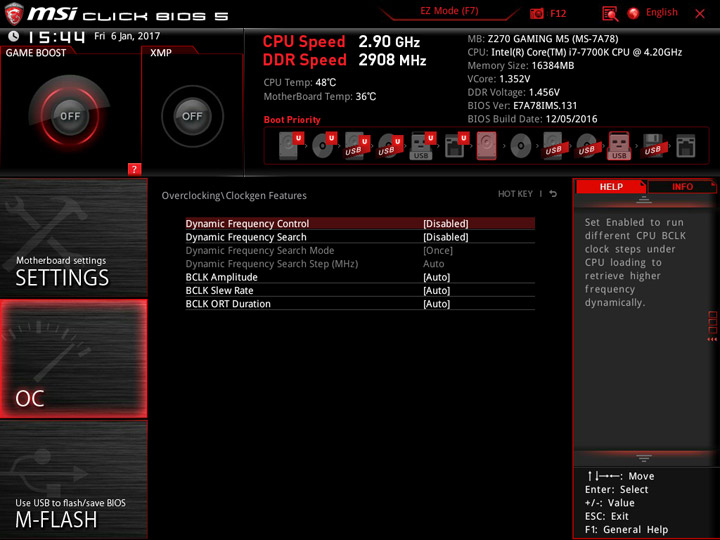The height and width of the screenshot is (540, 720).
Task: Switch to EZ Mode (F7)
Action: point(449,11)
